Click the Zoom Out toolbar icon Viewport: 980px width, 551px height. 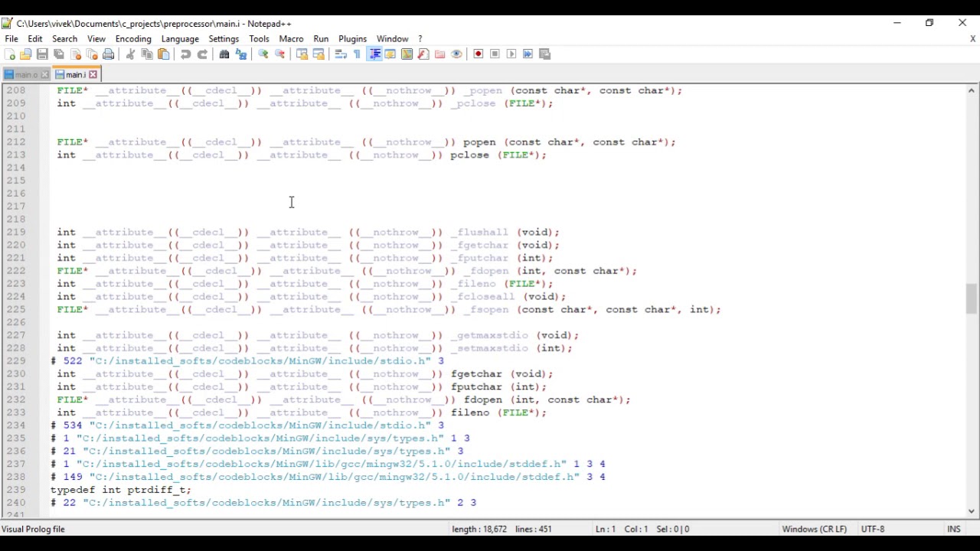tap(279, 54)
